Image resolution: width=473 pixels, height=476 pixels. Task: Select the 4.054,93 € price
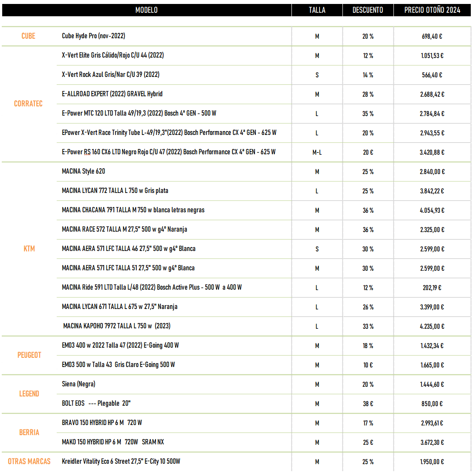[432, 211]
